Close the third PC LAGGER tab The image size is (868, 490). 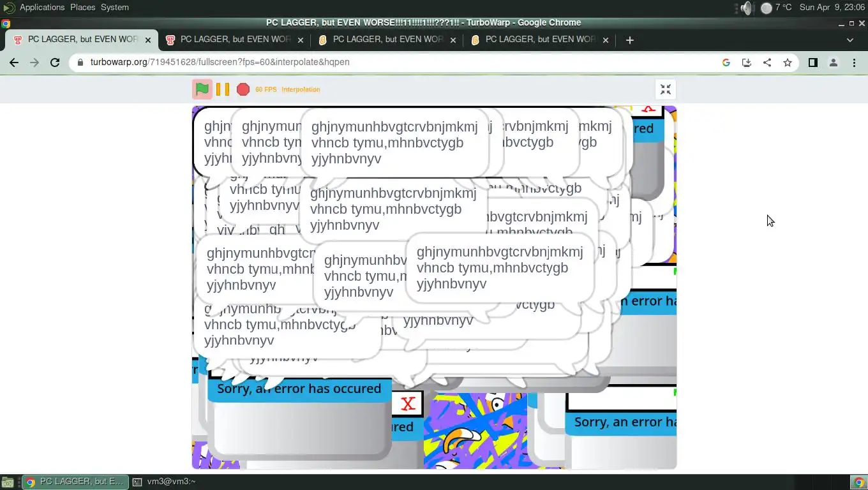(453, 40)
